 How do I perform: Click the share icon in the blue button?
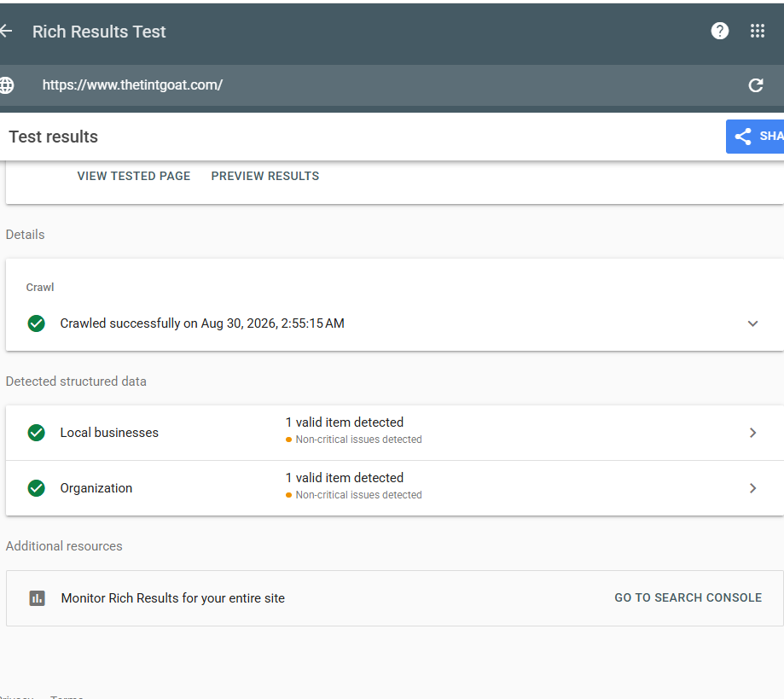click(743, 136)
